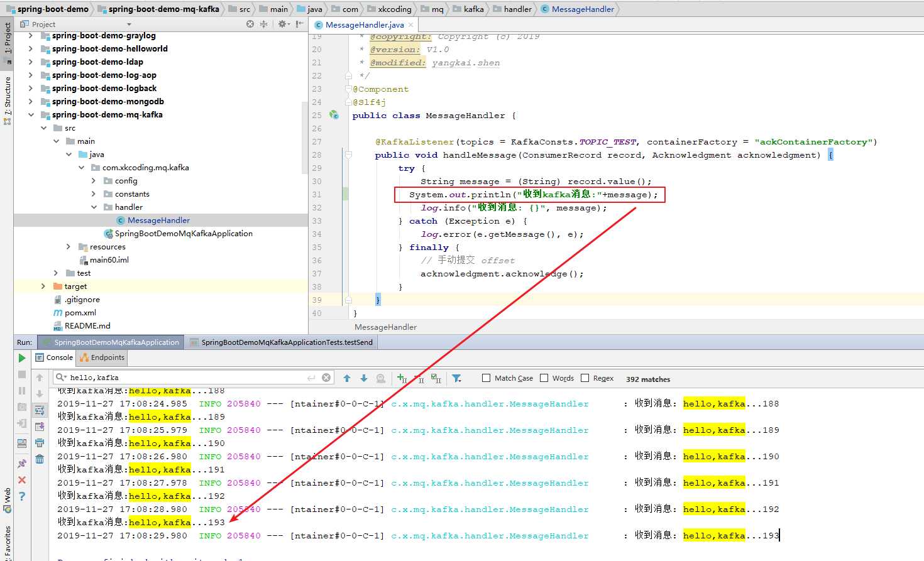Fold the handleMessage method at line 28
The width and height of the screenshot is (924, 561).
click(x=348, y=155)
